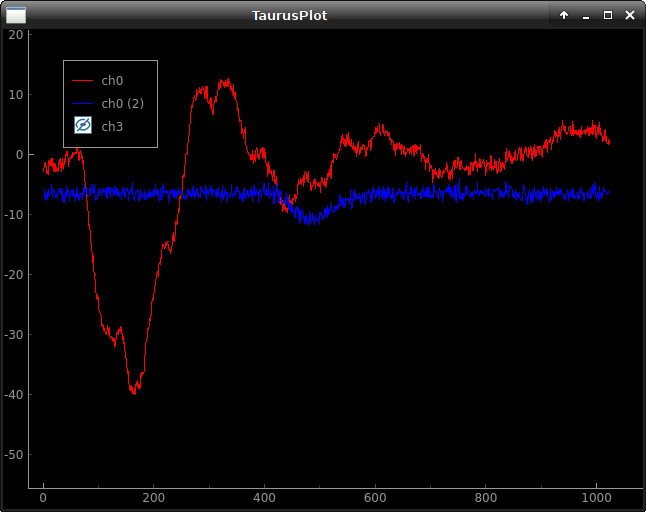The height and width of the screenshot is (512, 646).
Task: Maximize the TaurusPlot window
Action: (608, 15)
